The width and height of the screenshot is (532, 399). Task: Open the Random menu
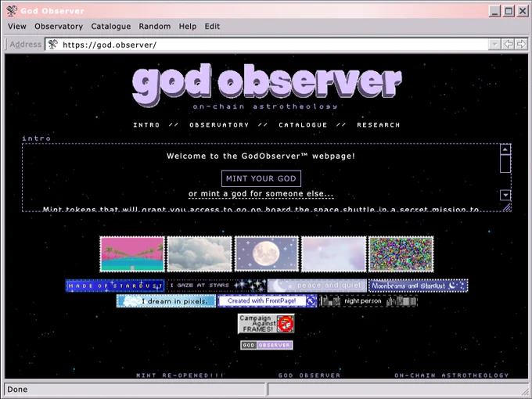155,27
